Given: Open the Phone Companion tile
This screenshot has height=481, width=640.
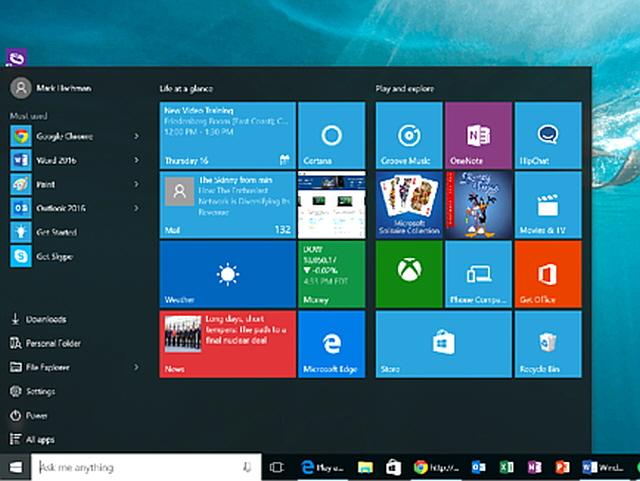Looking at the screenshot, I should [x=478, y=274].
